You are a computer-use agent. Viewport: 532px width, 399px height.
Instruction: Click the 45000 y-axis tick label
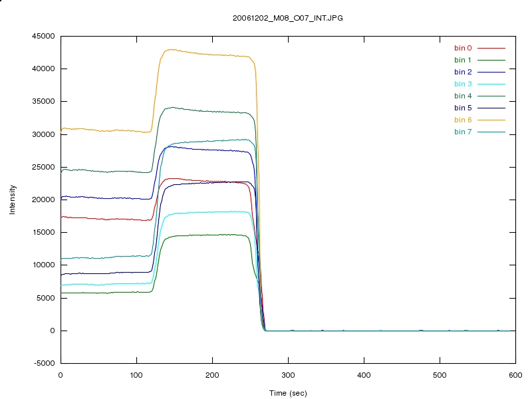pos(43,36)
